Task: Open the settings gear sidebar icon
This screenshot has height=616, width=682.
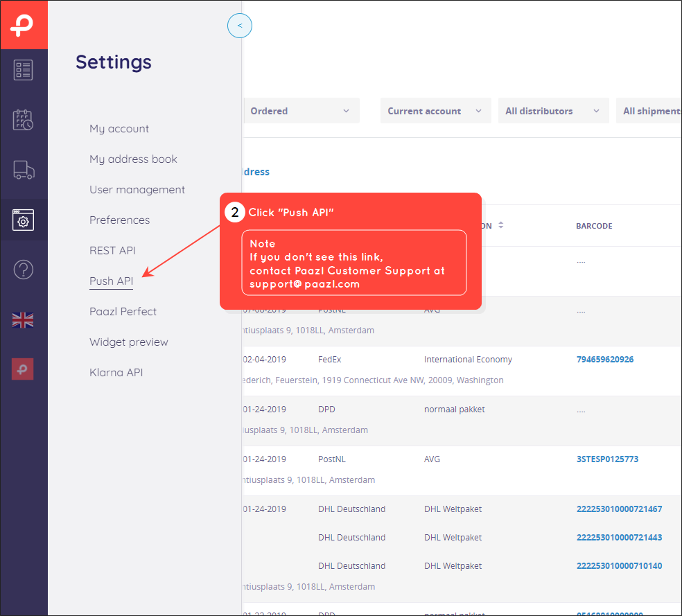Action: (x=23, y=220)
